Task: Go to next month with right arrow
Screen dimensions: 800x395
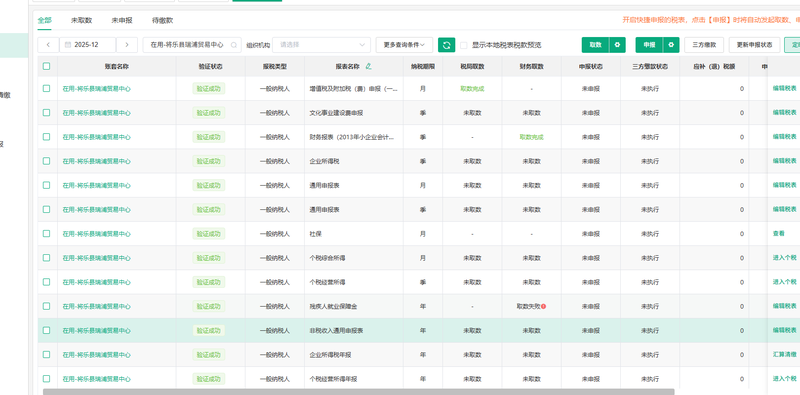Action: 127,45
